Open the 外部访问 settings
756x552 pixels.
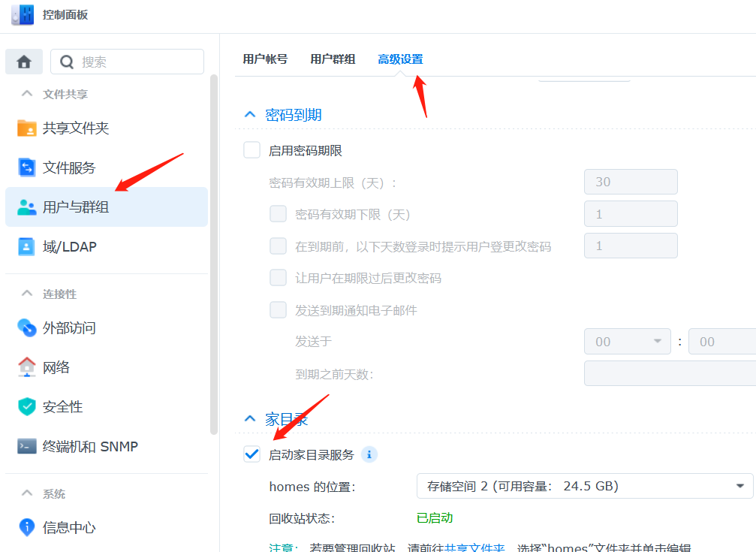[71, 327]
